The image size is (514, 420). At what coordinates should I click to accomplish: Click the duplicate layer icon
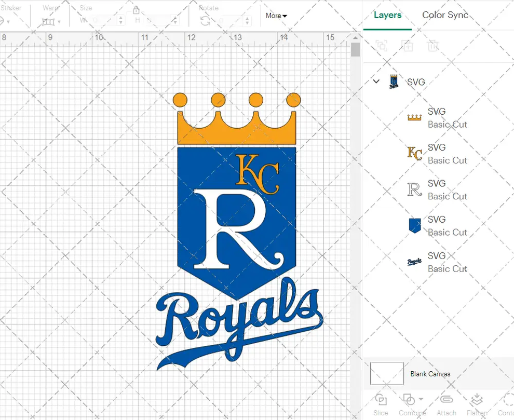[x=408, y=46]
